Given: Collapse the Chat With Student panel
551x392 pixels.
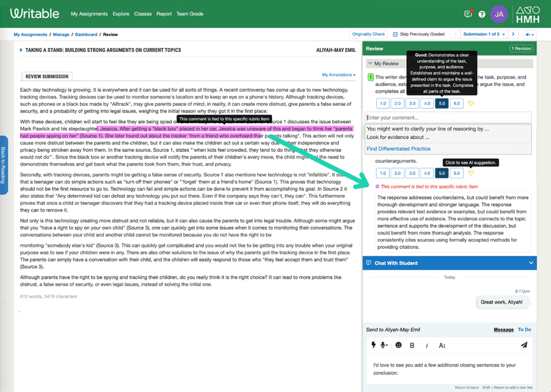Looking at the screenshot, I should (530, 264).
